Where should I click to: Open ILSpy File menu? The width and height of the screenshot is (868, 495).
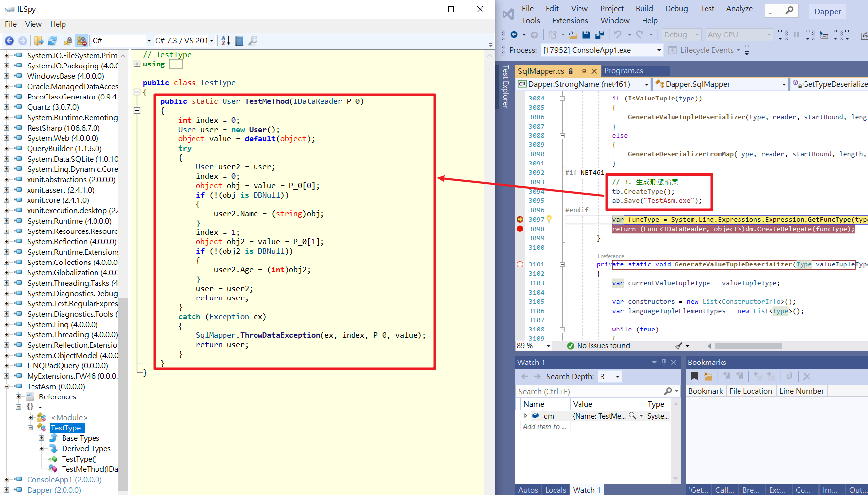pyautogui.click(x=11, y=24)
